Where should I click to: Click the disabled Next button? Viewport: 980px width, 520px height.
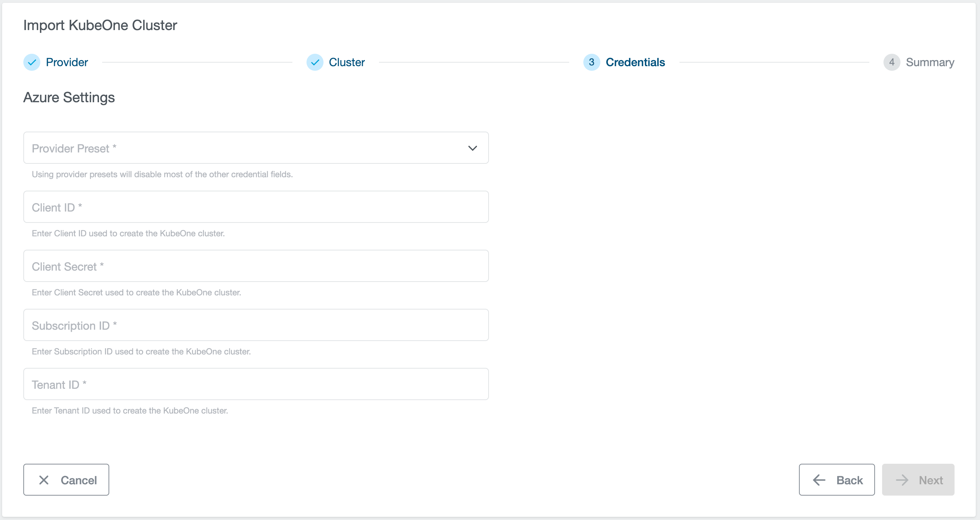918,480
